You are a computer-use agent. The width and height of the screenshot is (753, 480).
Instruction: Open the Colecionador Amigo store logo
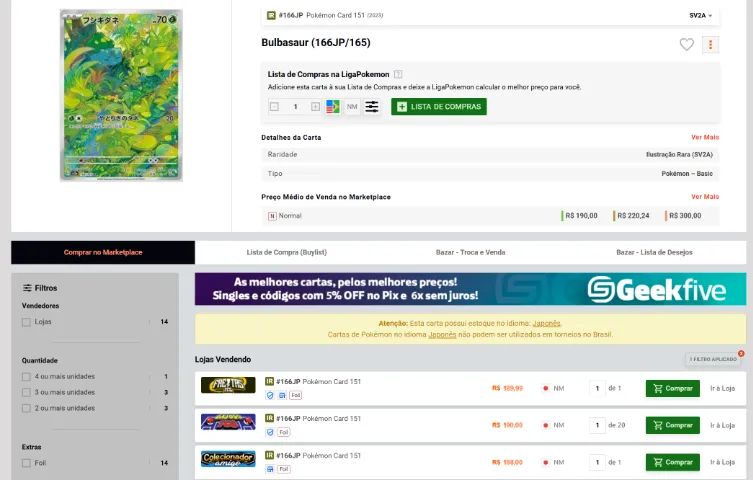tap(228, 459)
